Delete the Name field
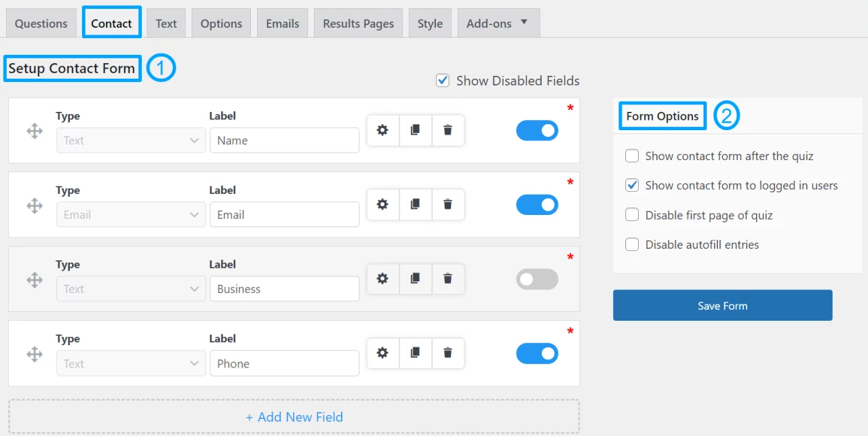This screenshot has height=436, width=868. tap(448, 130)
